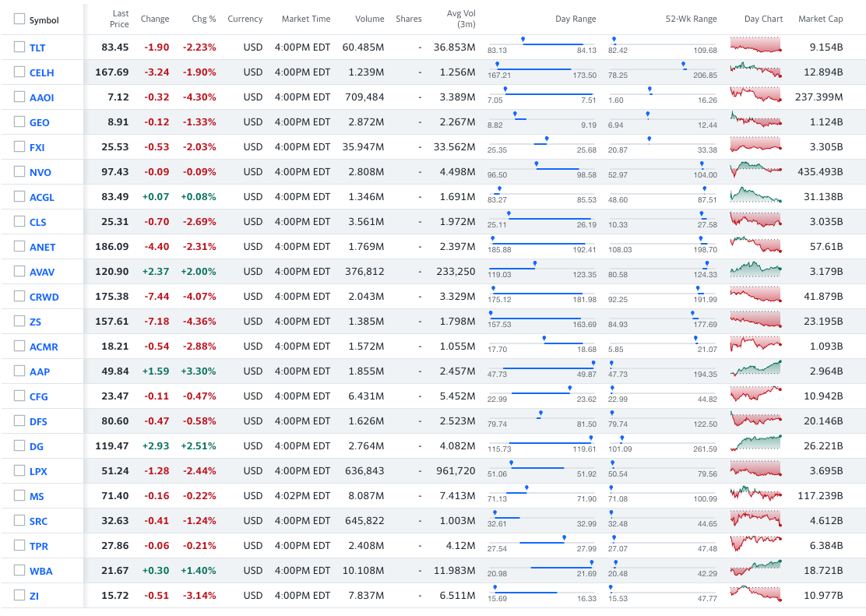Screen dimensions: 866x616
Task: Open the DG day chart sparkline
Action: coord(755,443)
